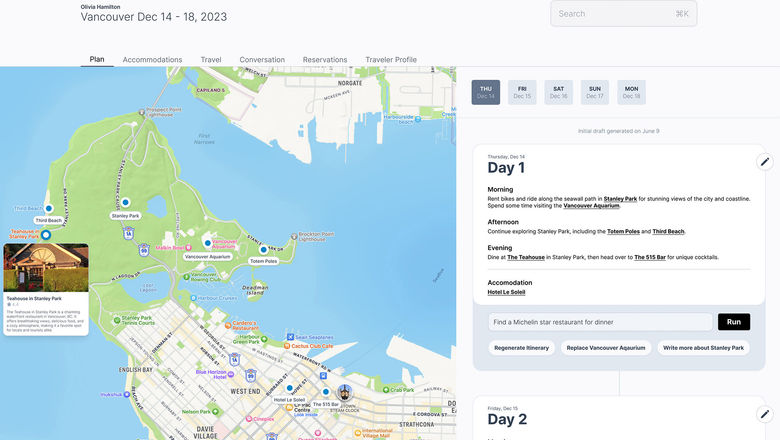Viewport: 780px width, 440px height.
Task: Click the Harbourside Beach map marker
Action: 418,119
